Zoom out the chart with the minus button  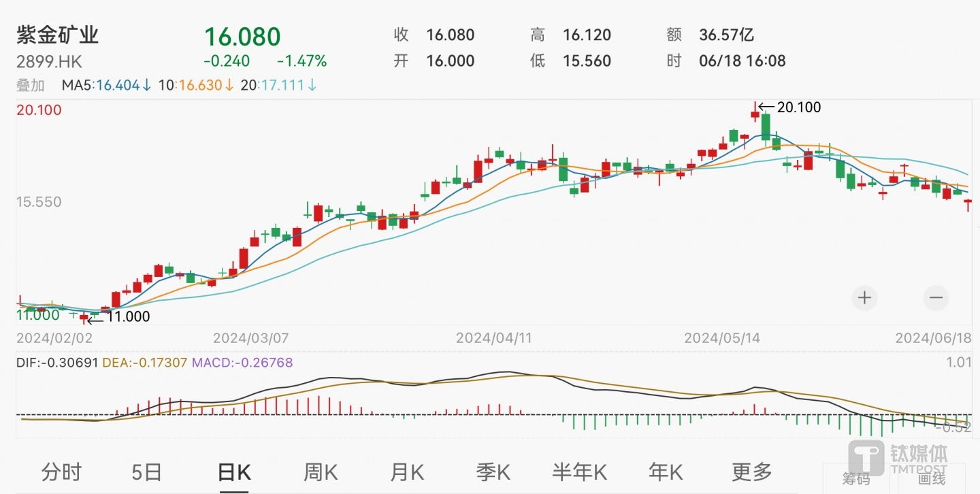pyautogui.click(x=936, y=298)
